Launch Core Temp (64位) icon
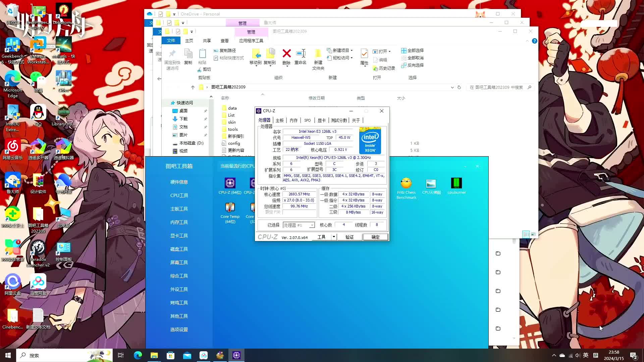This screenshot has height=362, width=644. coord(230,207)
